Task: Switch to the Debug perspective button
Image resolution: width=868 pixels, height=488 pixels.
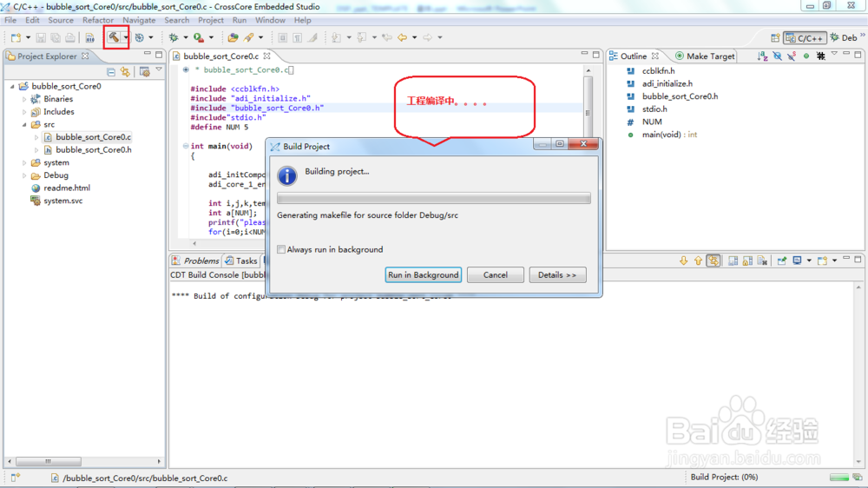Action: (843, 37)
